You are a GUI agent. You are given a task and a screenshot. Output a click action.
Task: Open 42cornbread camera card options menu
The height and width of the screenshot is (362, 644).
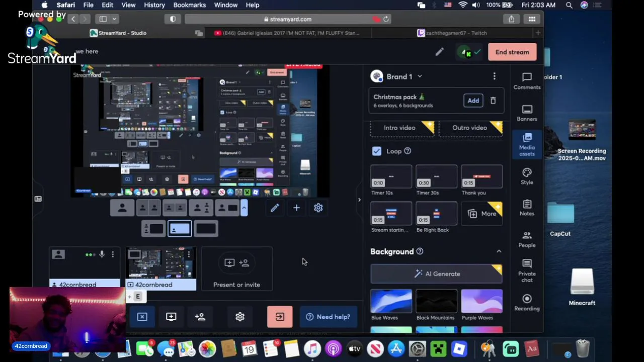113,254
